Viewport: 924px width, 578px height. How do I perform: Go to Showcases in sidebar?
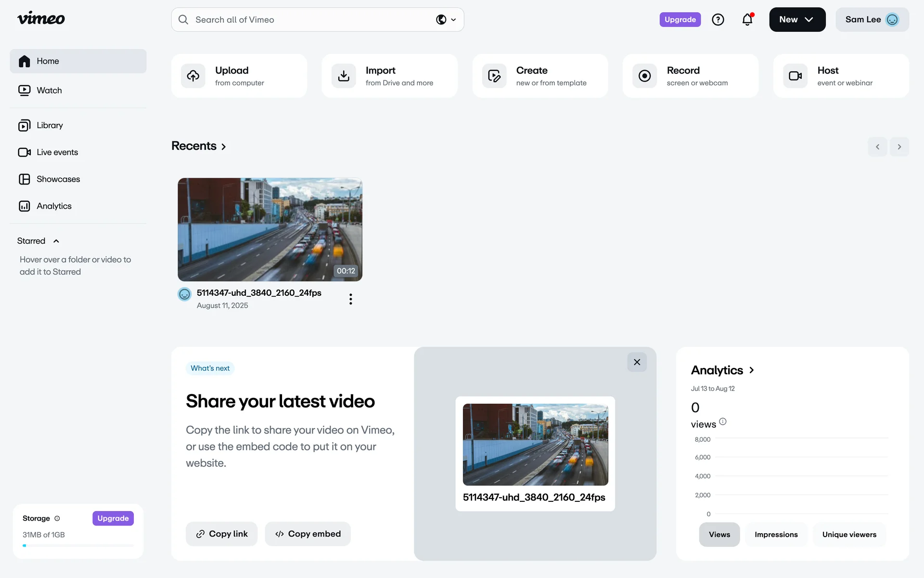(58, 179)
